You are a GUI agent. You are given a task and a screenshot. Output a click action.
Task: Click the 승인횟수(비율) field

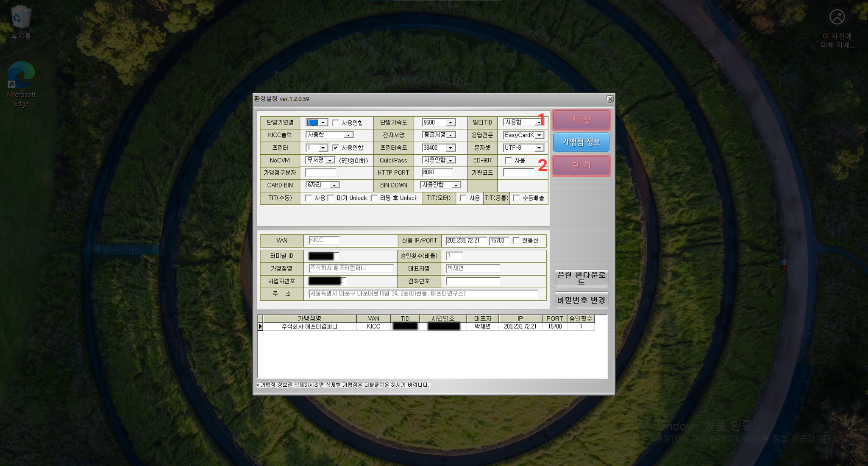click(x=454, y=256)
